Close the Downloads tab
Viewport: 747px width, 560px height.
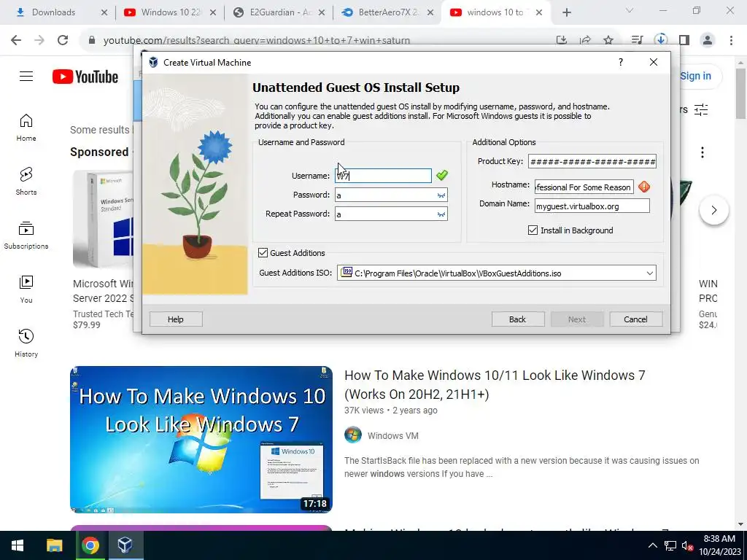(x=104, y=12)
